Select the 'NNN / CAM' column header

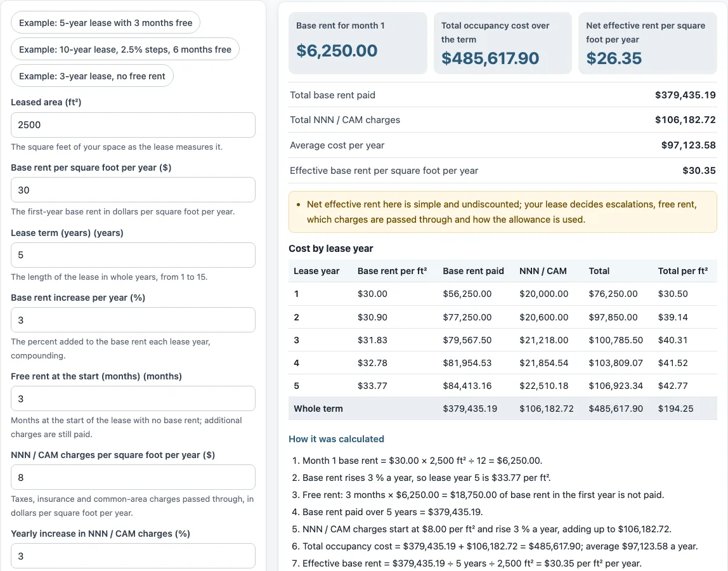coord(543,271)
